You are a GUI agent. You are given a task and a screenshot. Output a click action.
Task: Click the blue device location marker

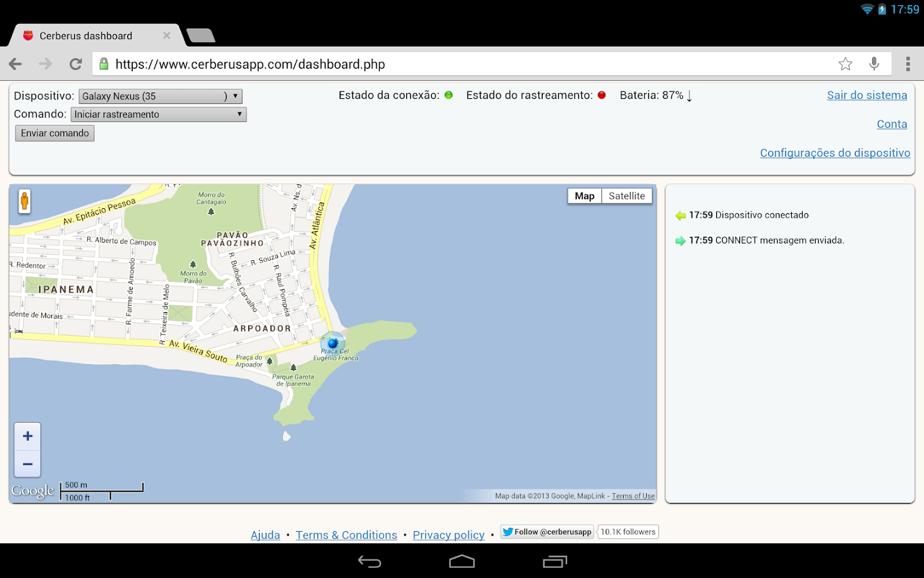(x=333, y=344)
